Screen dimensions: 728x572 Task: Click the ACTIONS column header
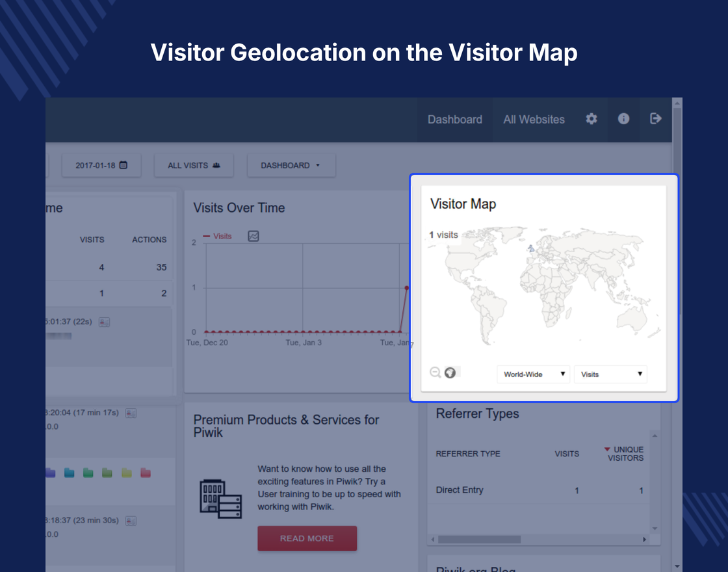149,240
